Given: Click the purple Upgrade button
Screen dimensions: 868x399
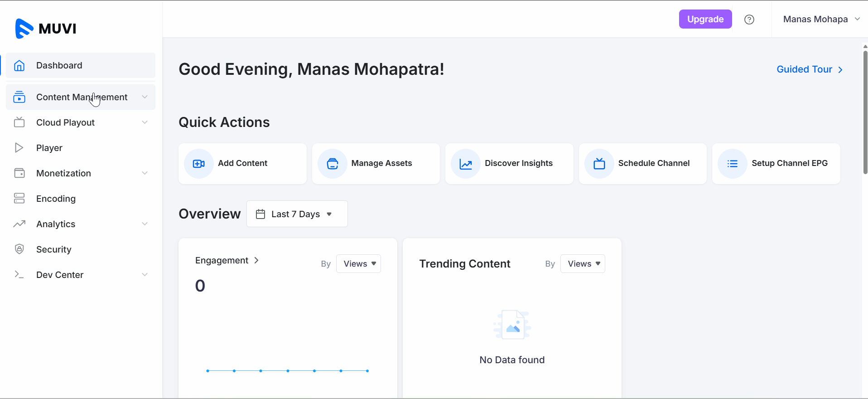Looking at the screenshot, I should click(705, 19).
